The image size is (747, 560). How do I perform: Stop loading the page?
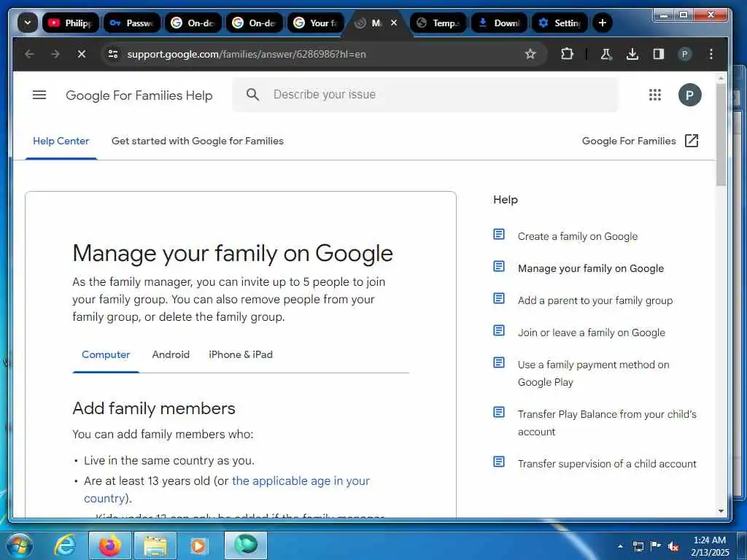[82, 54]
